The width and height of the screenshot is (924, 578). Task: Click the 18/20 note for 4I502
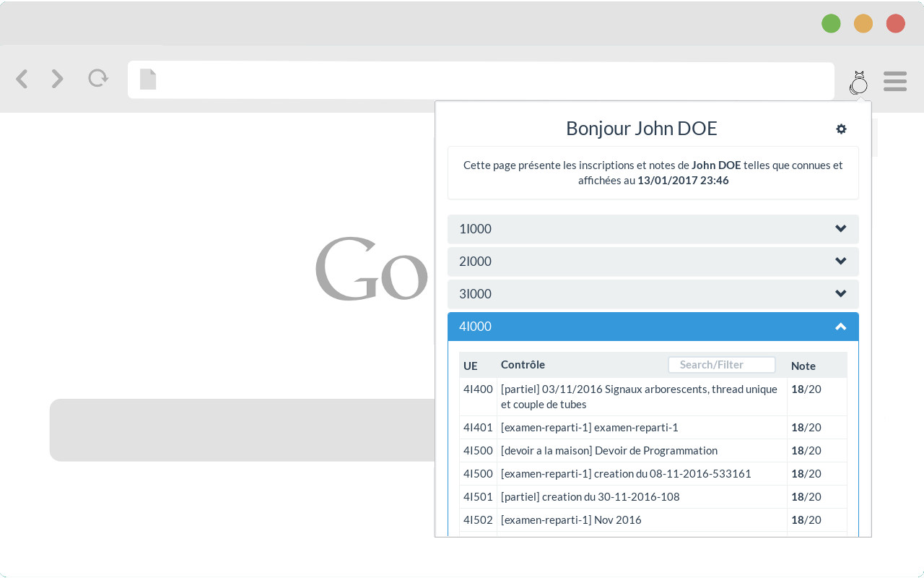[806, 519]
